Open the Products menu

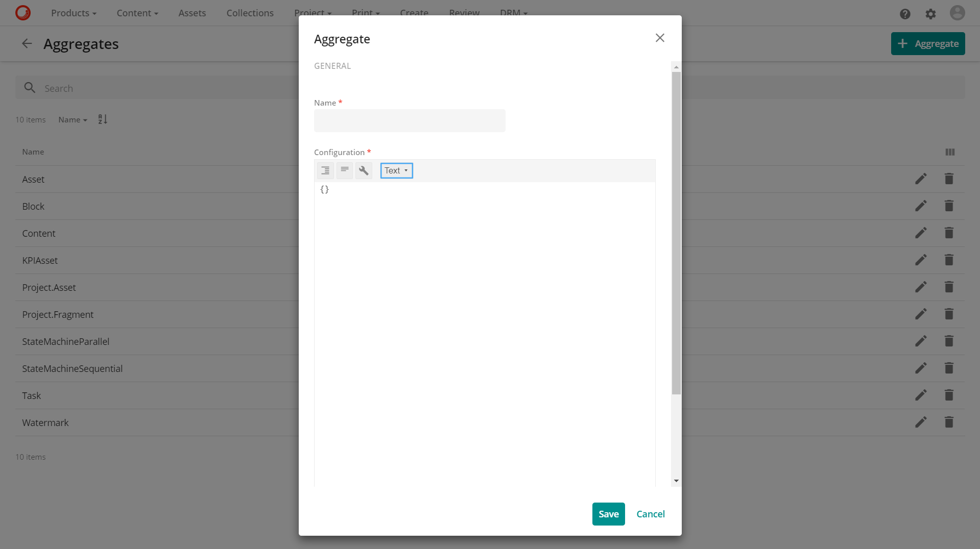coord(74,13)
